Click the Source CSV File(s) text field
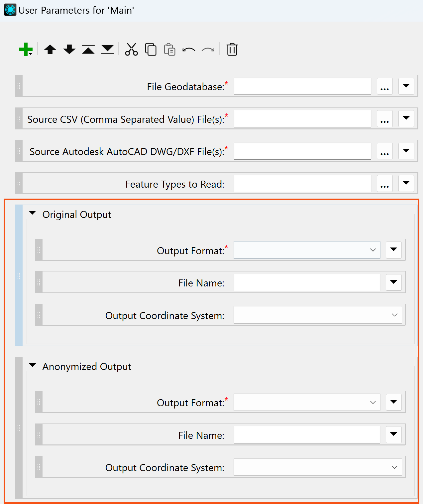Screen dimensions: 423x504 (302, 118)
